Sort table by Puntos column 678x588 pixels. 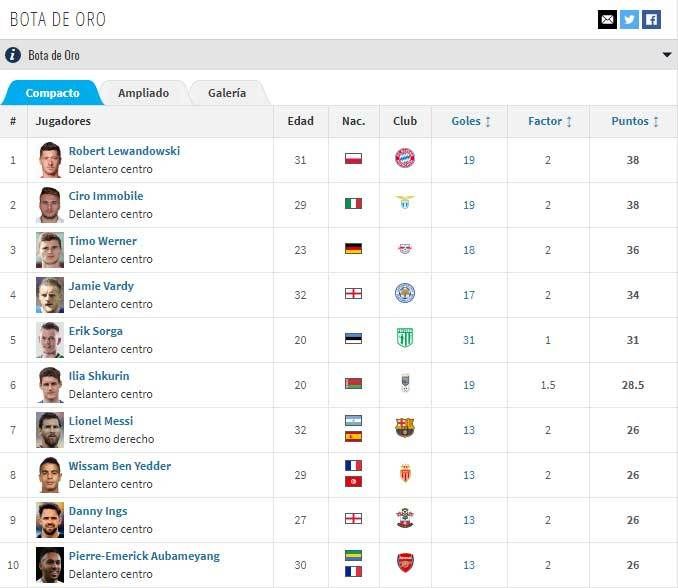click(635, 121)
